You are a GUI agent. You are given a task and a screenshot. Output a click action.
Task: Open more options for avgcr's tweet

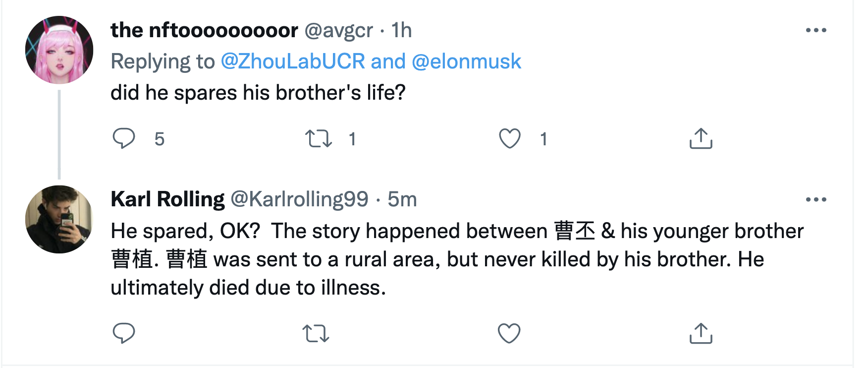click(816, 30)
